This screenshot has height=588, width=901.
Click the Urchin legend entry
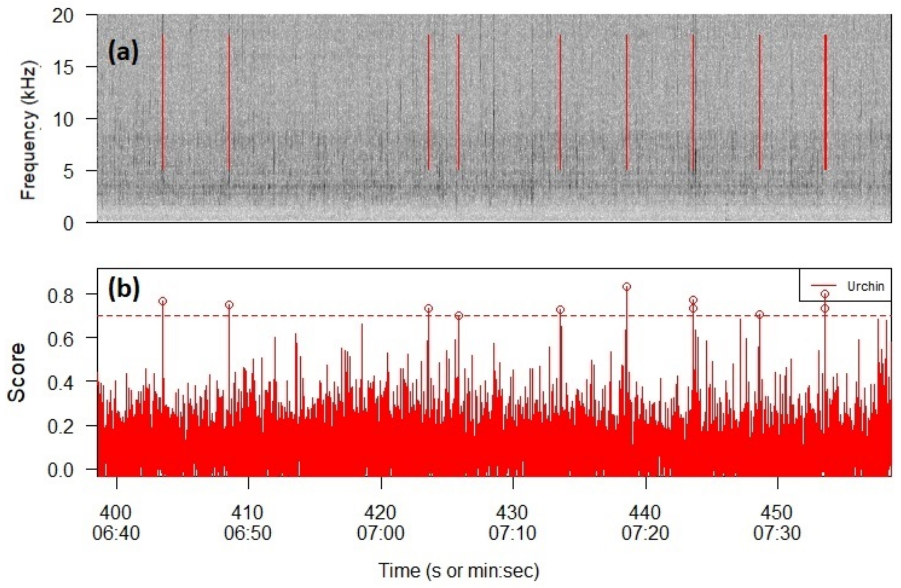click(x=866, y=286)
